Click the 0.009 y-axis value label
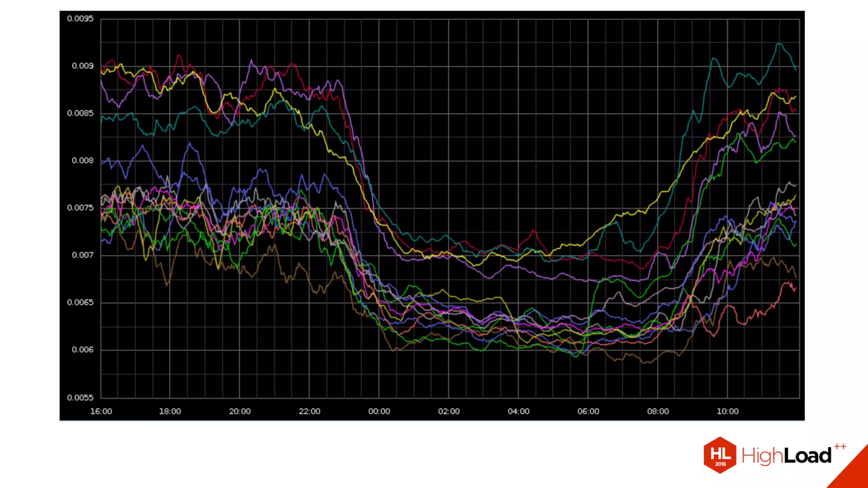868x488 pixels. [82, 66]
